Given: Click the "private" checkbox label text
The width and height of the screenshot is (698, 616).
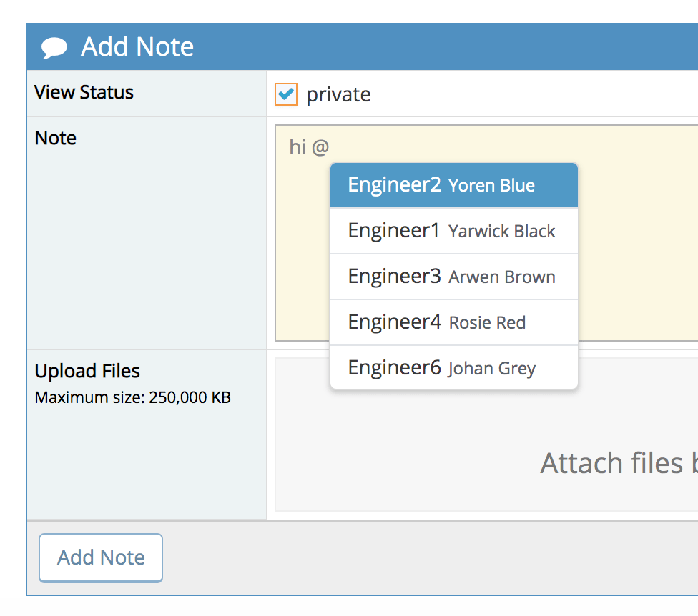Looking at the screenshot, I should pos(338,95).
